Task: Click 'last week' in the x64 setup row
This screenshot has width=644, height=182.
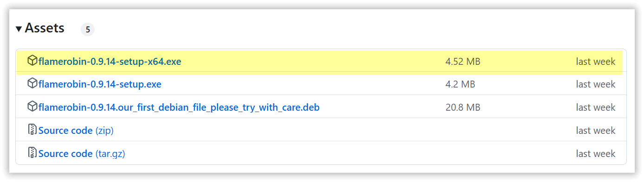Action: [596, 62]
